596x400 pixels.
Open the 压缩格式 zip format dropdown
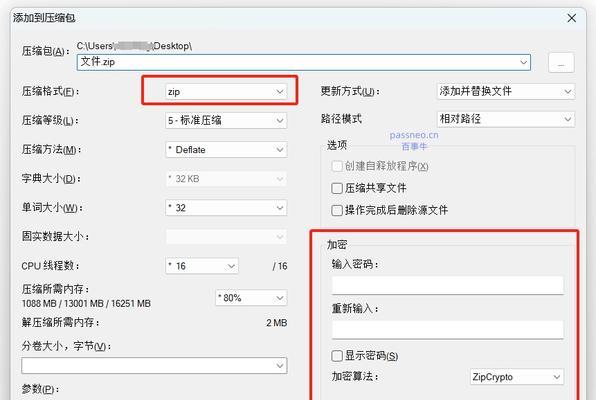coord(226,92)
